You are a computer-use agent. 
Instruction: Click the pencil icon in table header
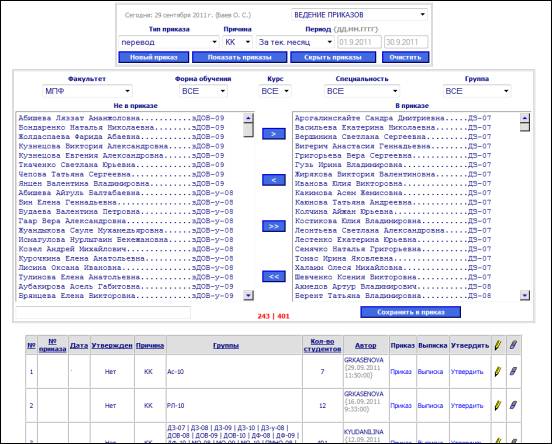tap(497, 345)
